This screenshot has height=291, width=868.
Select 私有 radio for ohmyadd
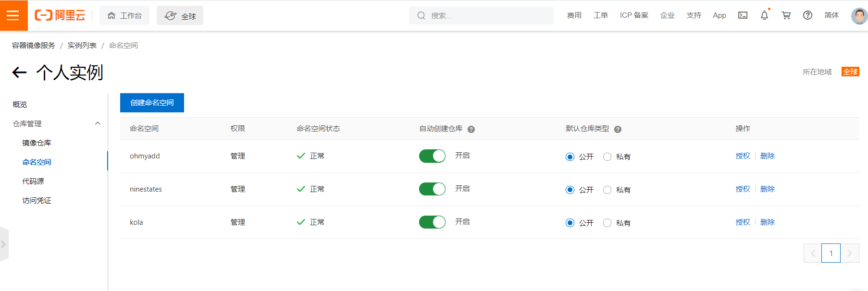607,157
